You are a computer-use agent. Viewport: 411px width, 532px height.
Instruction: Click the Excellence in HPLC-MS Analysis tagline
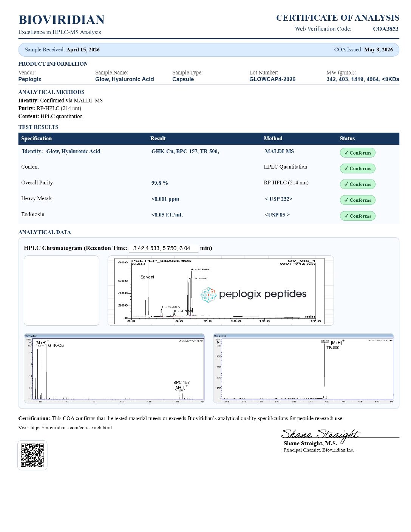[60, 32]
